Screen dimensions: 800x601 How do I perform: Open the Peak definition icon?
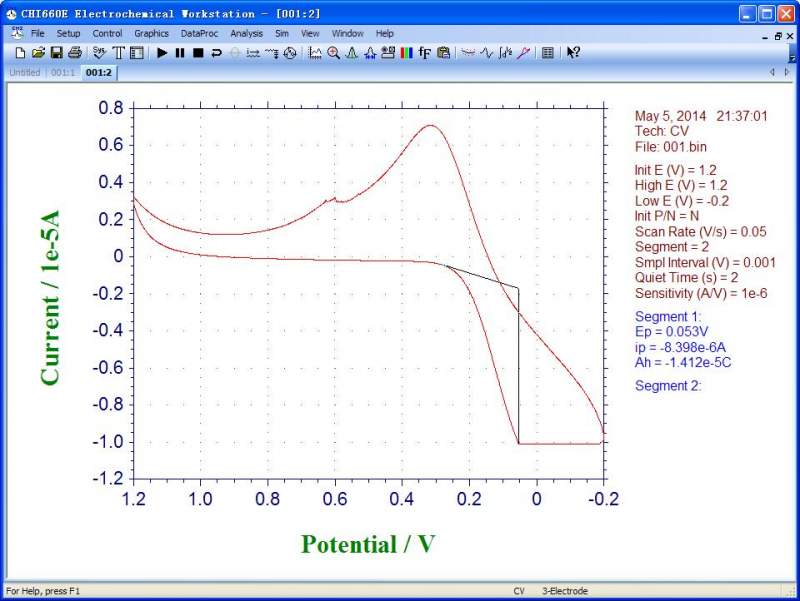[370, 53]
